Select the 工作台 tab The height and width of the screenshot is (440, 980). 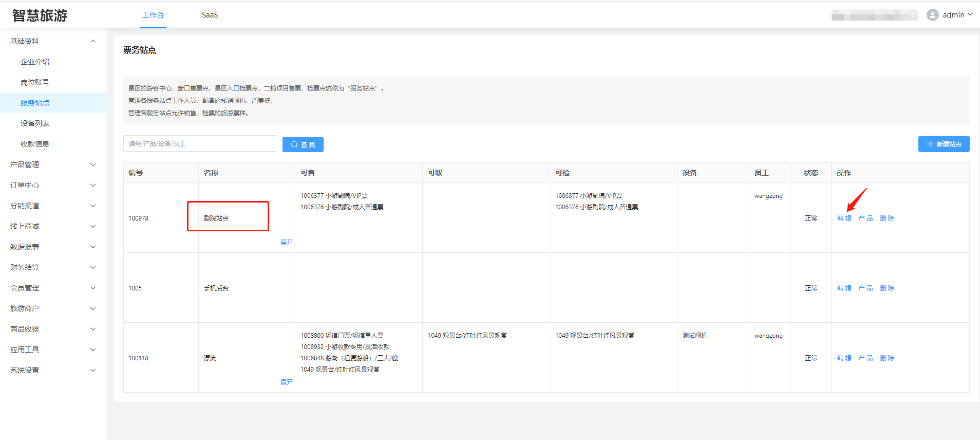click(153, 15)
